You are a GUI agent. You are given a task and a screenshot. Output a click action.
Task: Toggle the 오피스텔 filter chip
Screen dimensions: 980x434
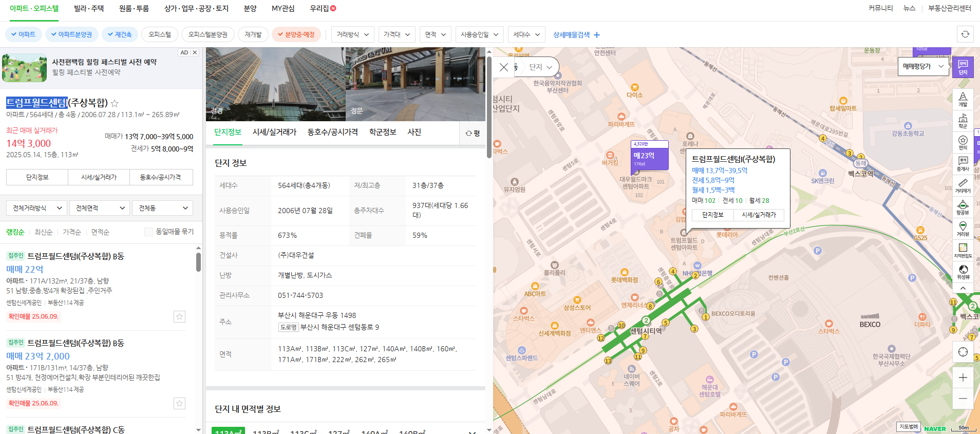[160, 34]
